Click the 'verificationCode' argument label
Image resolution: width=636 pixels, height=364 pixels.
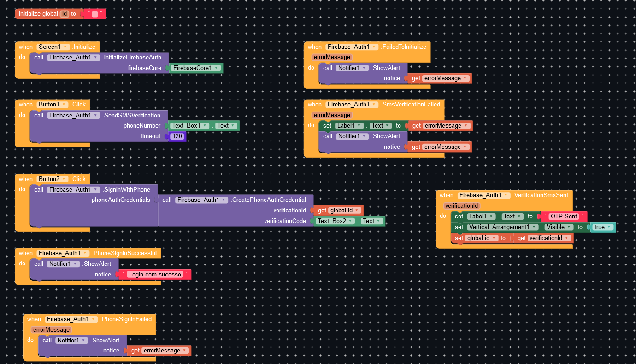tap(285, 221)
